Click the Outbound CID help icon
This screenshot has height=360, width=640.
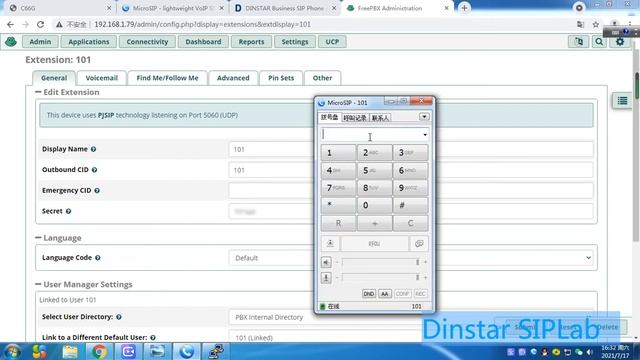tap(94, 170)
